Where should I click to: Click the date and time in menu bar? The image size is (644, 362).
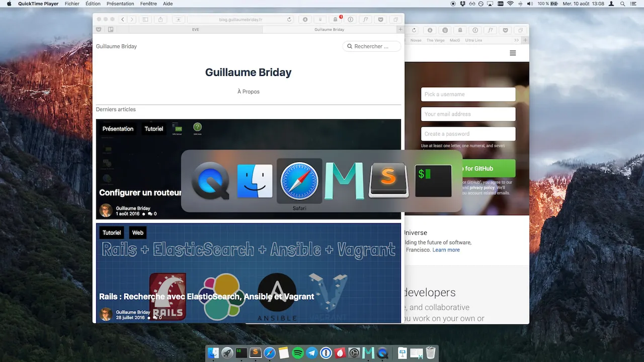583,4
